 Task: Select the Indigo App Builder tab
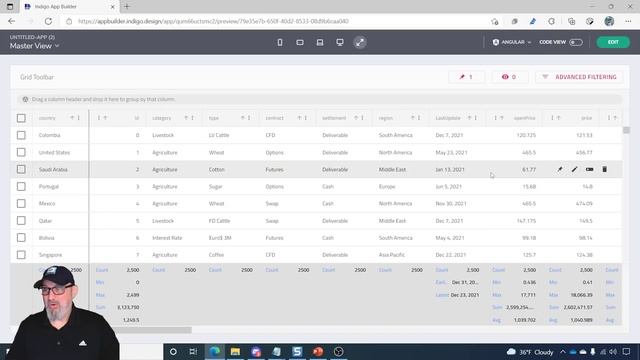click(69, 7)
